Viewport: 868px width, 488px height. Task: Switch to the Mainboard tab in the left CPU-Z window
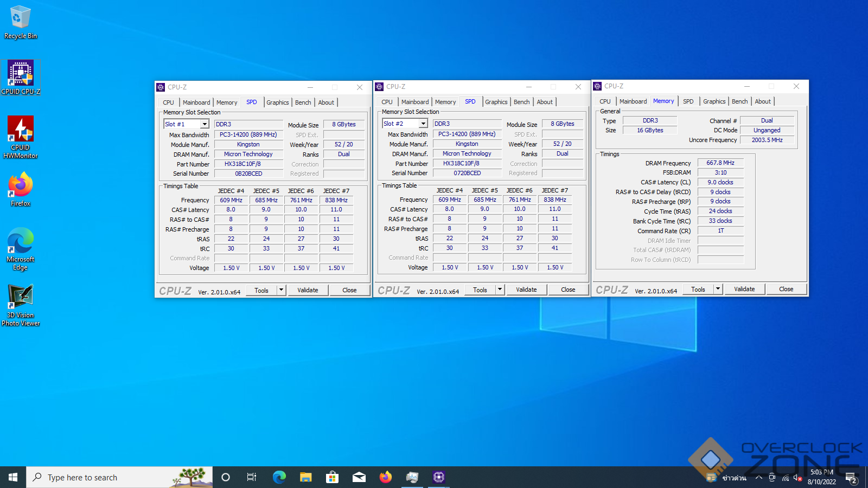[x=196, y=102]
